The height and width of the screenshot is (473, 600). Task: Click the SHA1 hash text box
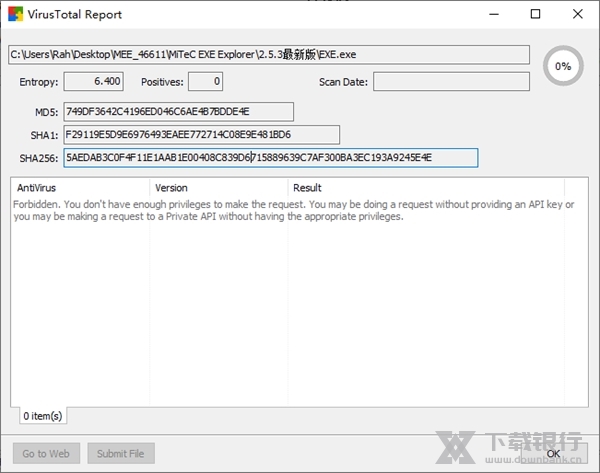(x=200, y=134)
